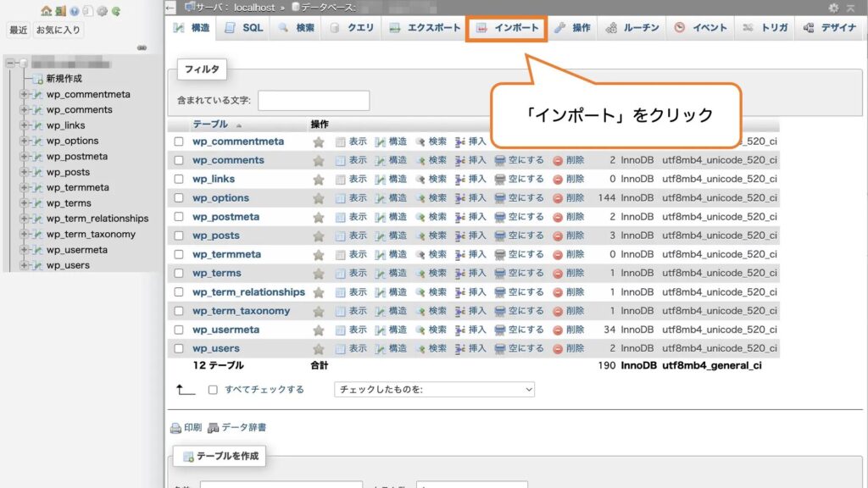Click the structure (構造) icon for wp_links
This screenshot has width=868, height=488.
pyautogui.click(x=381, y=180)
